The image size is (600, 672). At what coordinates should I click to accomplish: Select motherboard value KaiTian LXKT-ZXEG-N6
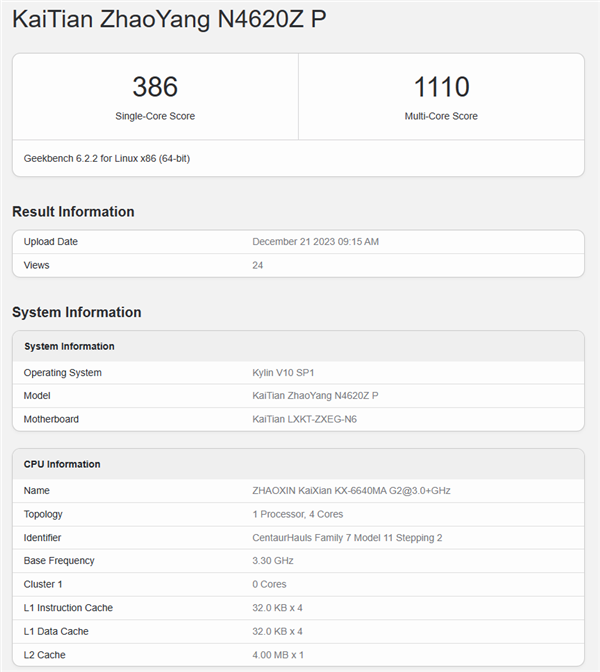click(x=304, y=419)
